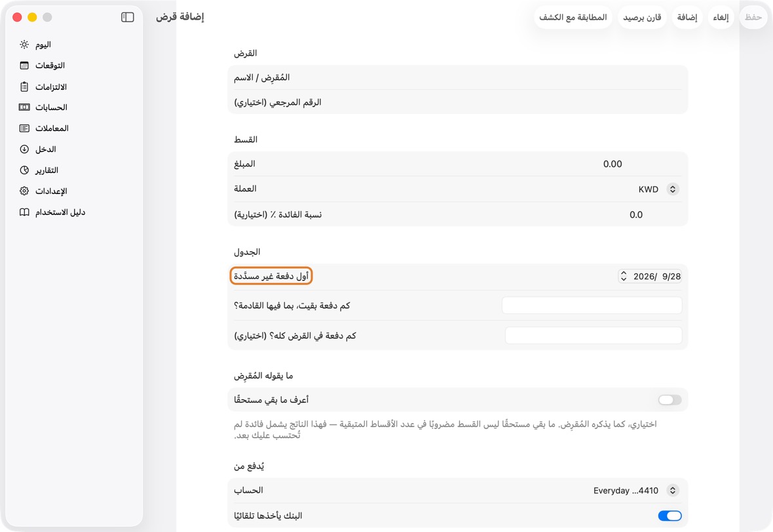The width and height of the screenshot is (773, 532).
Task: Click the clipboard icon beside الالتزامات
Action: pos(24,86)
